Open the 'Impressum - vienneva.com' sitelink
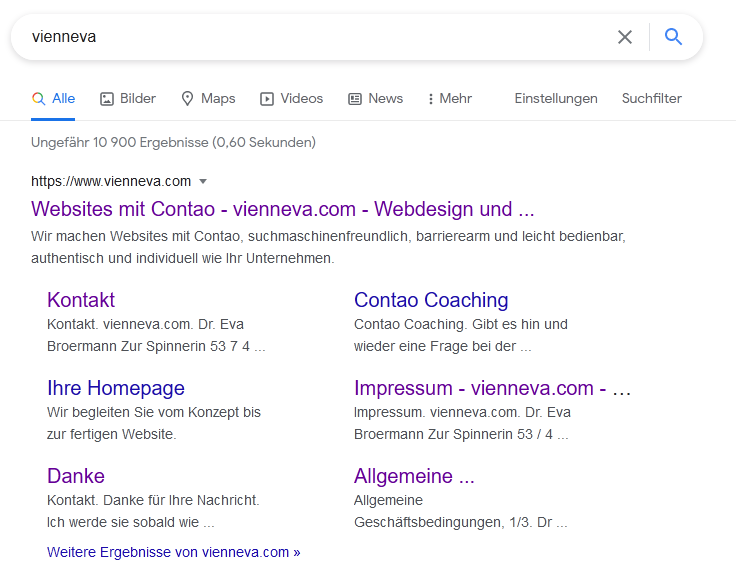Image resolution: width=736 pixels, height=580 pixels. [x=492, y=388]
